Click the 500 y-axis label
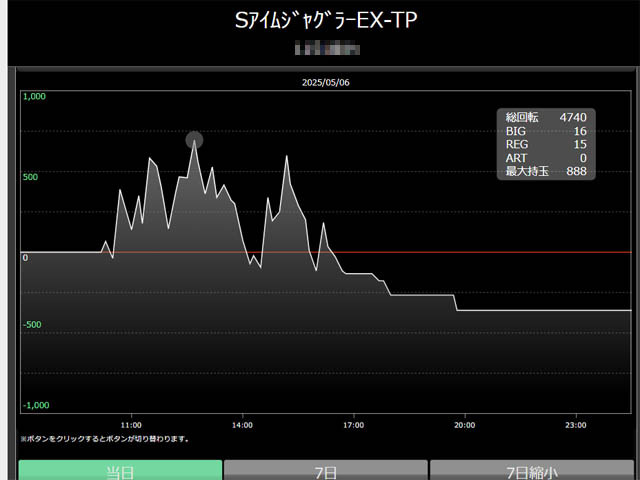 tap(30, 177)
